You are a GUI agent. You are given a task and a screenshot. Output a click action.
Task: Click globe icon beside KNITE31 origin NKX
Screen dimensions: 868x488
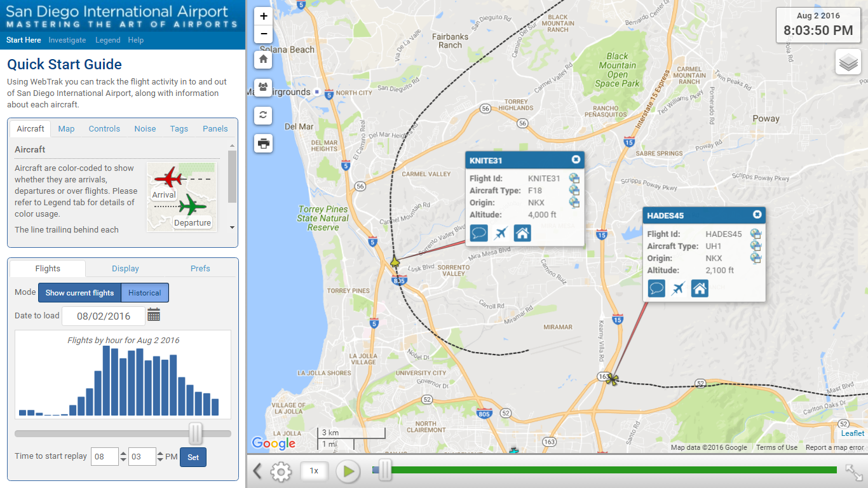pos(574,203)
